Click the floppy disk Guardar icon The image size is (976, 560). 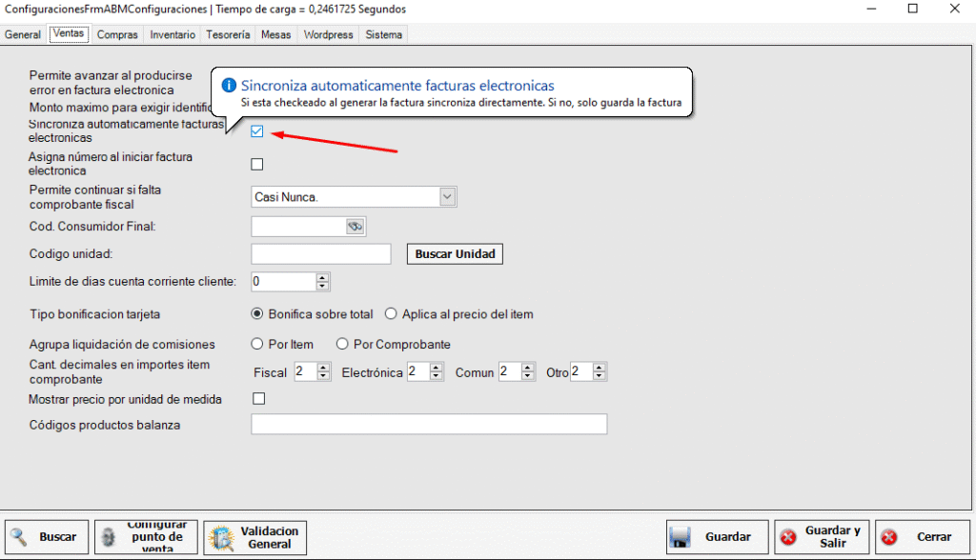[680, 537]
